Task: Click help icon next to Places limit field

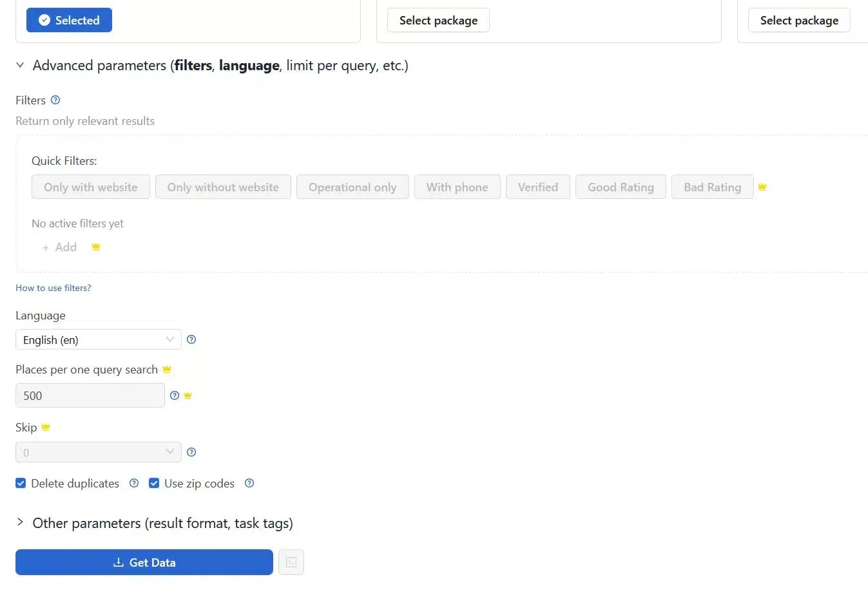Action: [x=175, y=395]
